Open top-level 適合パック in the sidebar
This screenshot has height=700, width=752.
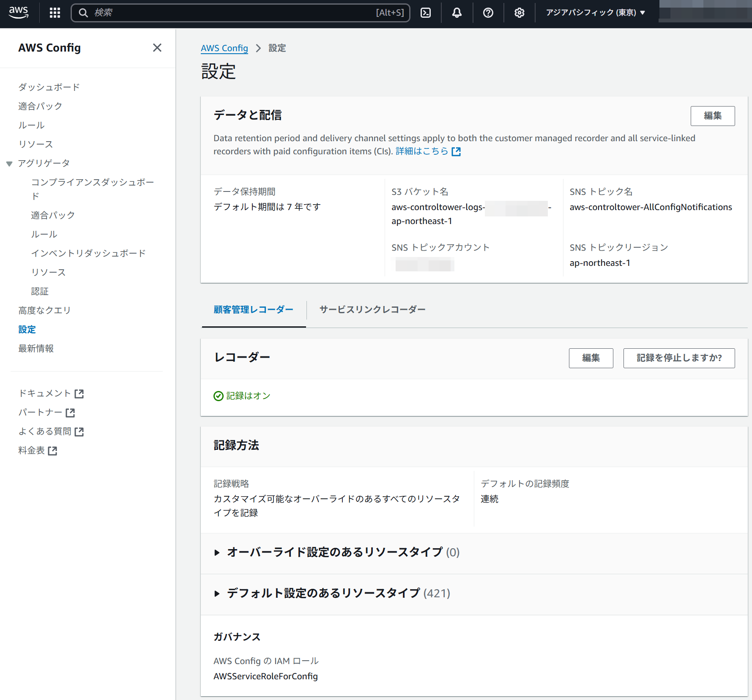40,106
